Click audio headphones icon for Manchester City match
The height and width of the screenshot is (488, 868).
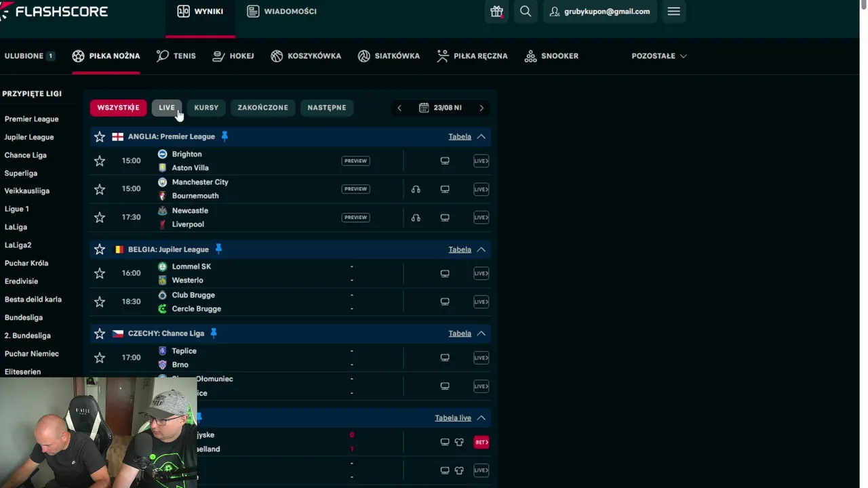tap(416, 189)
